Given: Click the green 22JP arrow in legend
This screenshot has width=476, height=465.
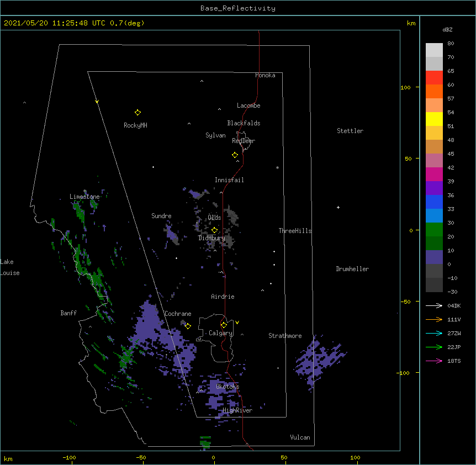Looking at the screenshot, I should click(x=434, y=347).
